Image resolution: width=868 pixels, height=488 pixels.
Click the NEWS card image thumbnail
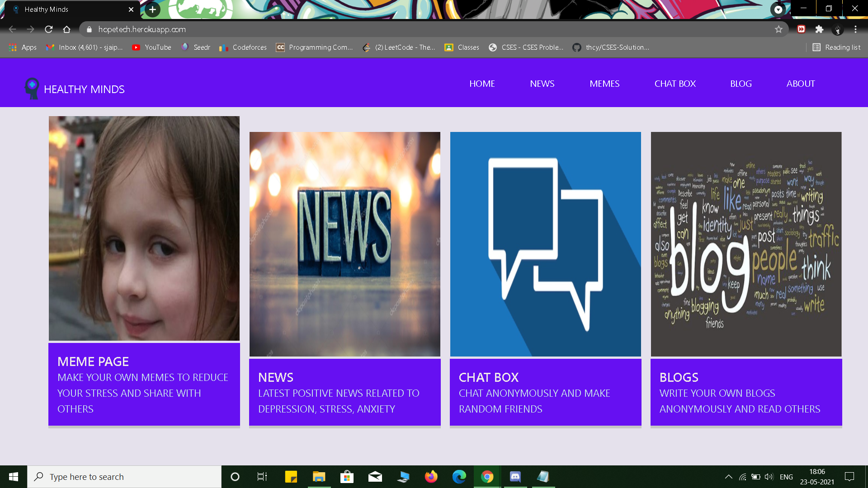(344, 244)
